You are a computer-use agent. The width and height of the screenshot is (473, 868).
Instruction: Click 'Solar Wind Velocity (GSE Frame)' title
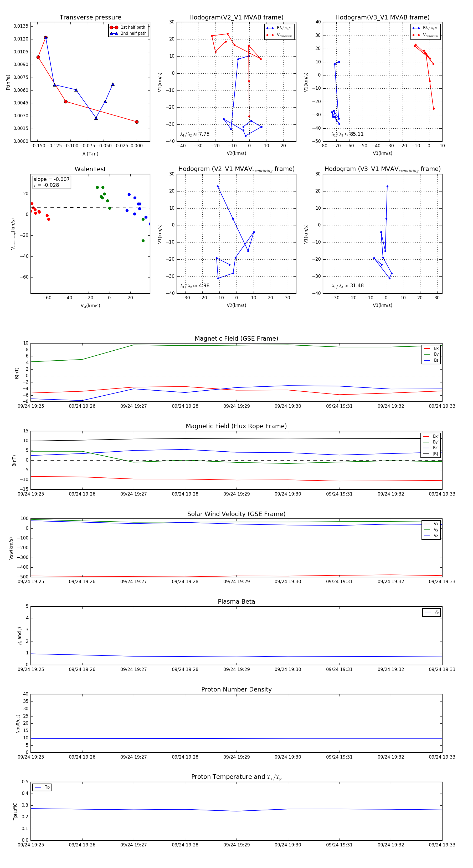pyautogui.click(x=236, y=514)
